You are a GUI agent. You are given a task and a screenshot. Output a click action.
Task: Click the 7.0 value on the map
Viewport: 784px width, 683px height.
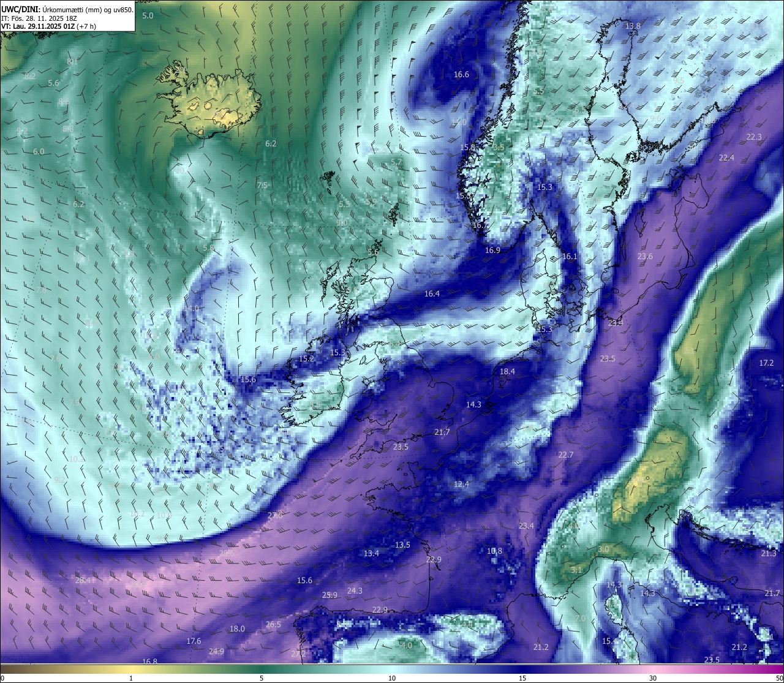tap(579, 619)
